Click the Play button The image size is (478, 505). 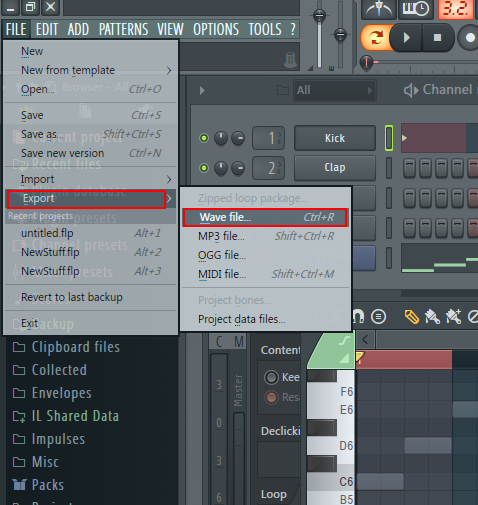pyautogui.click(x=406, y=38)
